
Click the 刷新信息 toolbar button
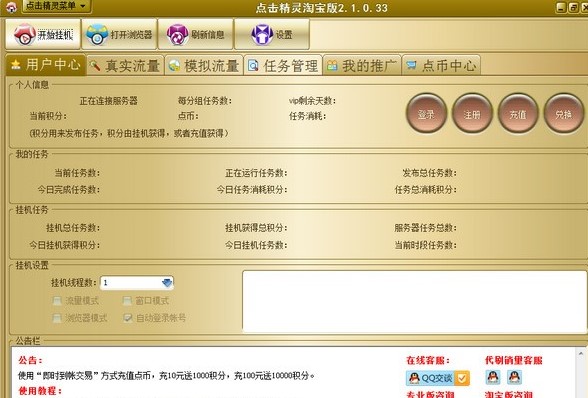click(x=195, y=35)
